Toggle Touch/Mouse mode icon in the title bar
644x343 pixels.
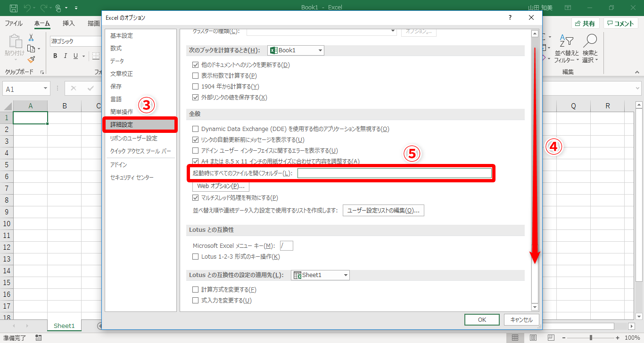click(x=58, y=8)
